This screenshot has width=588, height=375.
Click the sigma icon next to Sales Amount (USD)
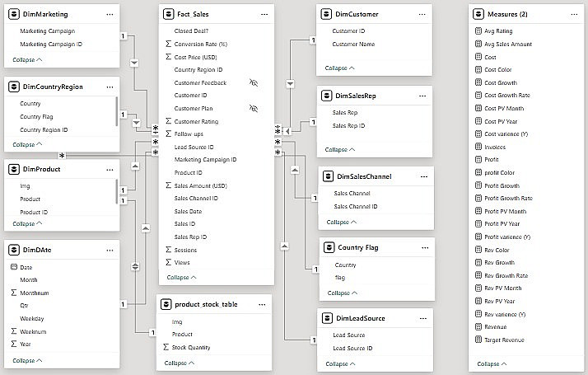pos(169,186)
